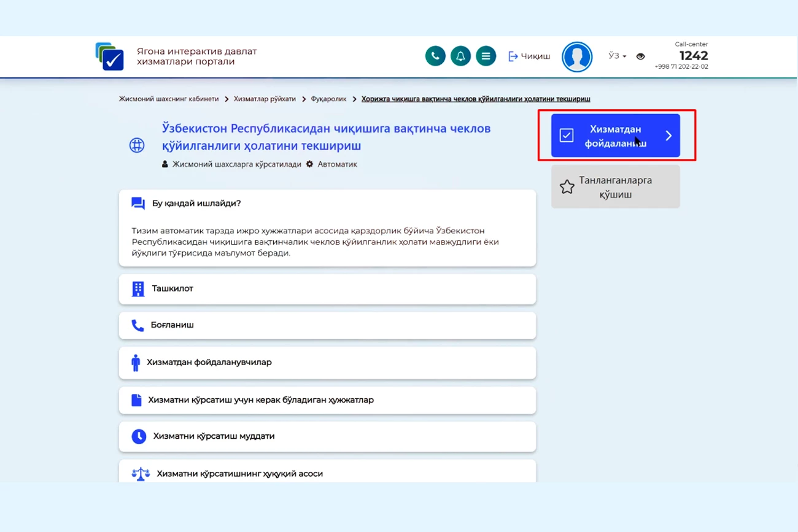This screenshot has height=532, width=798.
Task: Click the building icon beside Ташкилот
Action: pos(138,289)
